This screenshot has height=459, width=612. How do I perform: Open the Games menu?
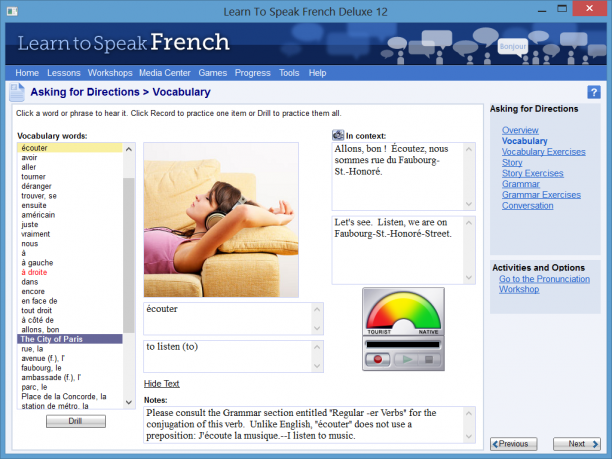(x=213, y=73)
